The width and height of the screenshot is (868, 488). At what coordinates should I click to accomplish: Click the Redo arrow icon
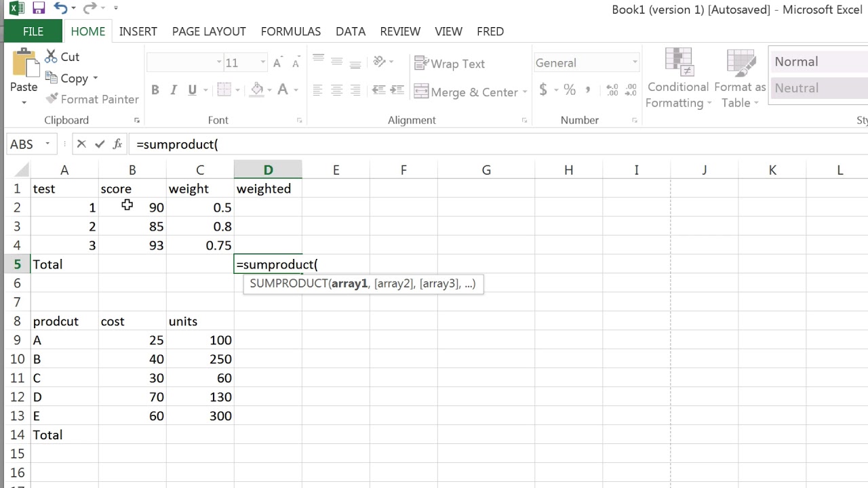[x=90, y=8]
